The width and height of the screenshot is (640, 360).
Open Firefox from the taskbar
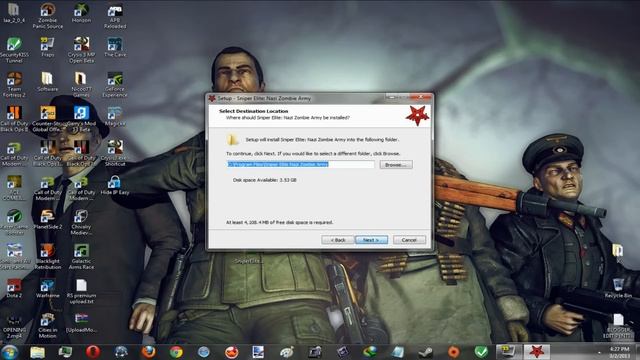(x=148, y=352)
